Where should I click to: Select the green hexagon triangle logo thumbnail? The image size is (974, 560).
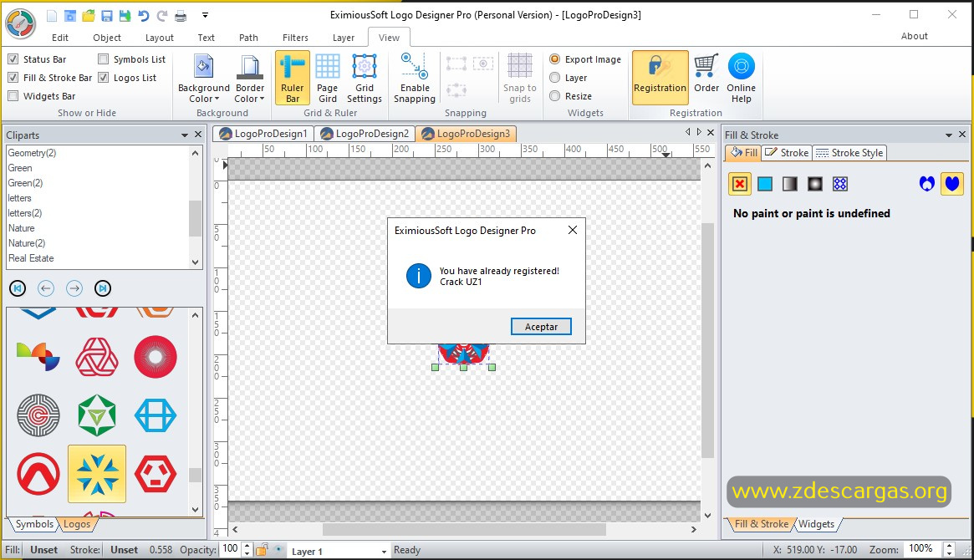(97, 415)
